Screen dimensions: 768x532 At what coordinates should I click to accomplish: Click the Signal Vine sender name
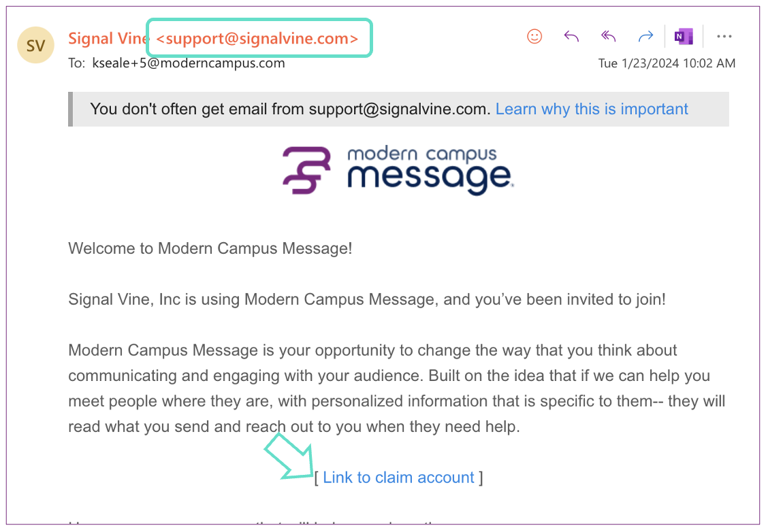click(108, 39)
